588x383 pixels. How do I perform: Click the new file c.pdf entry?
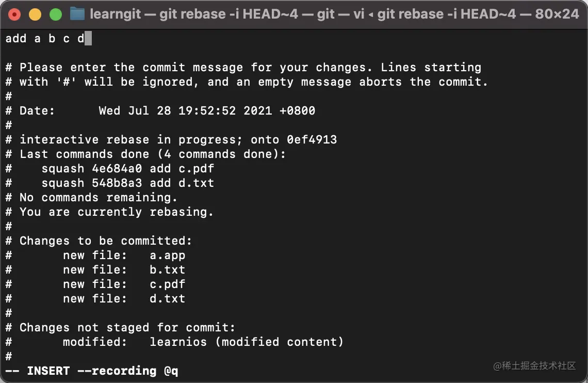(124, 284)
